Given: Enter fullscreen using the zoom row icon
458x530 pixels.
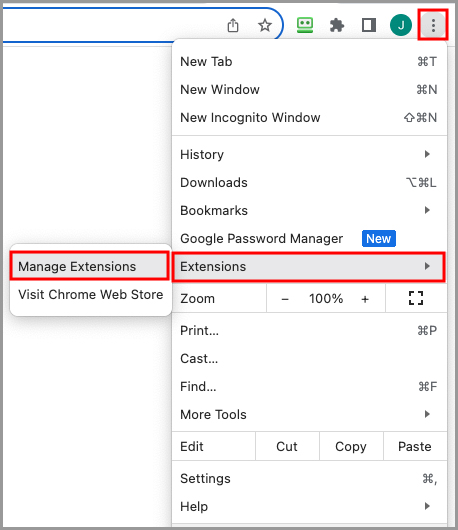Looking at the screenshot, I should 416,298.
